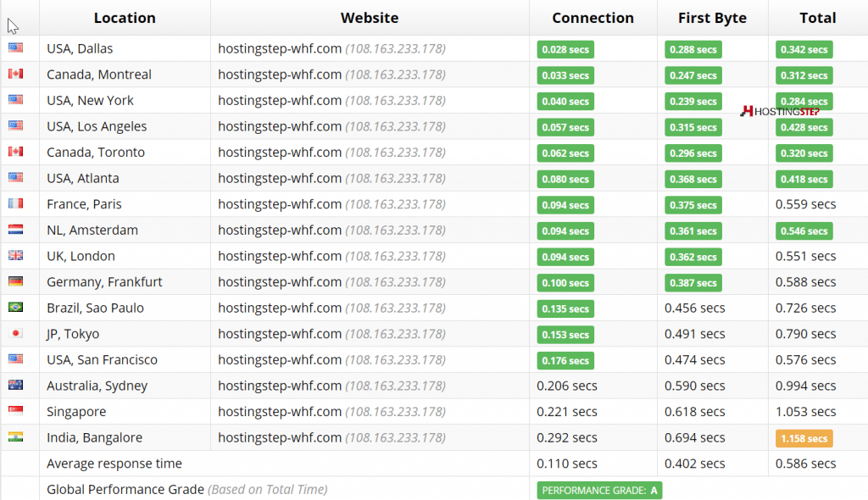Click the 0.135 secs connection badge
The image size is (868, 500).
coord(565,308)
